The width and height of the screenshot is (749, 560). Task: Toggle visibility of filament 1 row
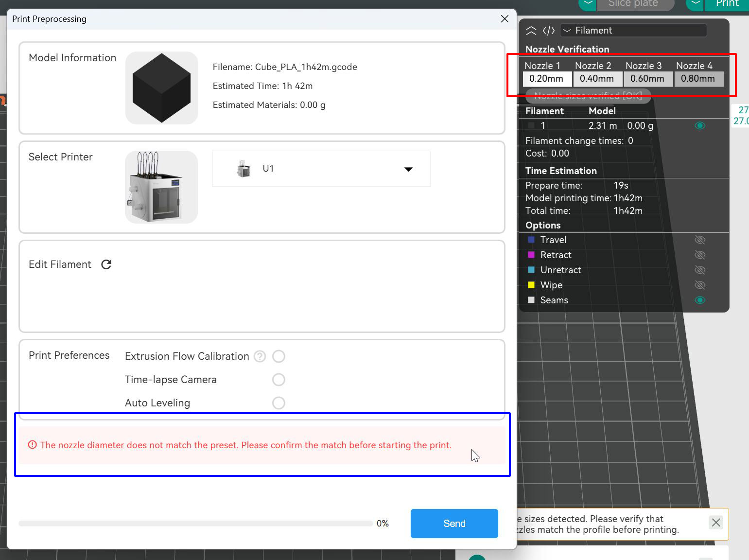[700, 125]
